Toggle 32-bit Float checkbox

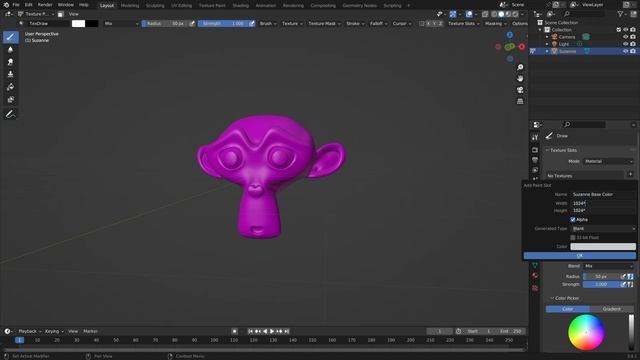pos(573,238)
